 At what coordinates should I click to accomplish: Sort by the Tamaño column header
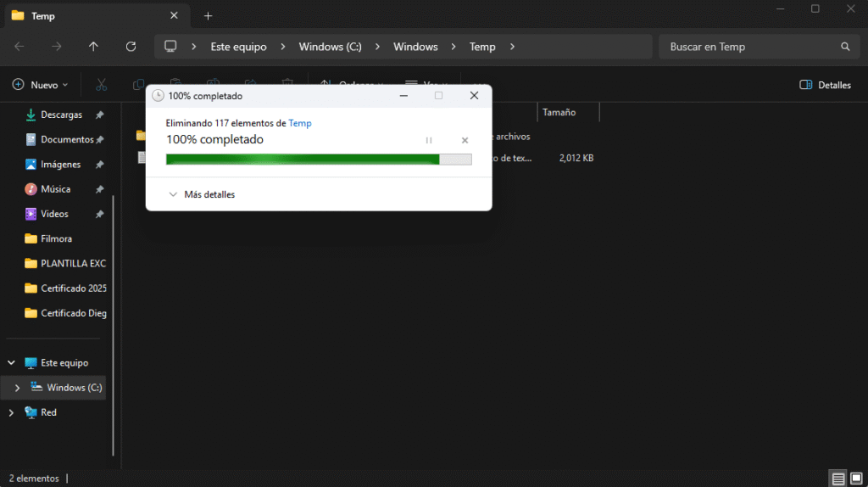coord(569,113)
